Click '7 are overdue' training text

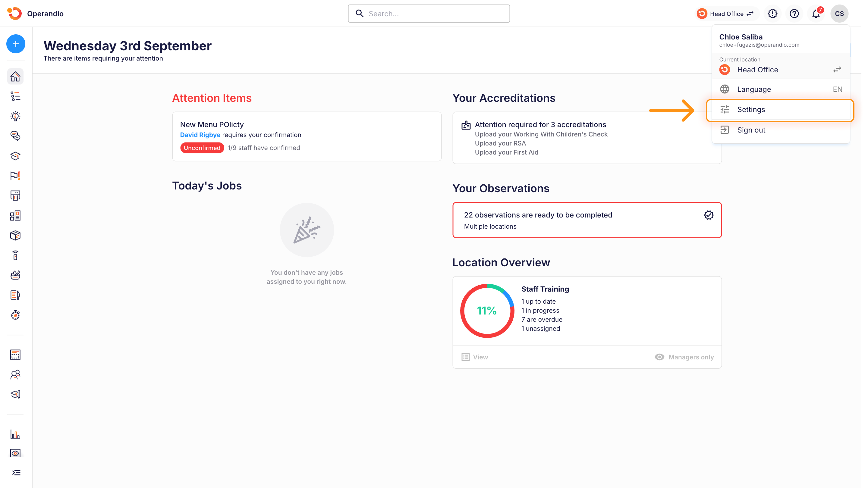(542, 319)
